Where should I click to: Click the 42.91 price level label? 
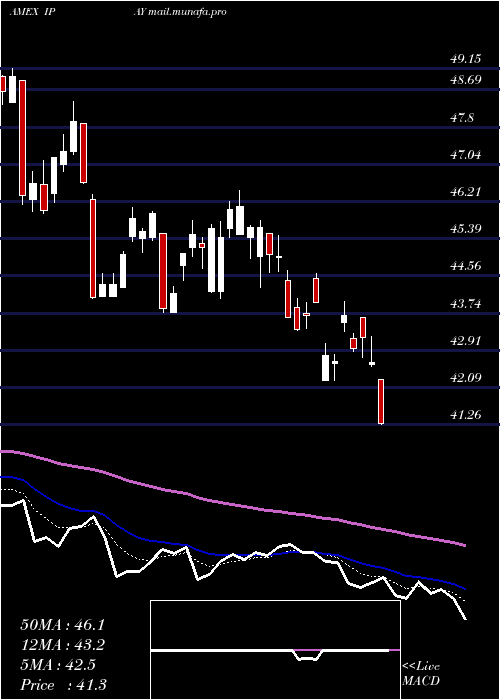pyautogui.click(x=465, y=341)
